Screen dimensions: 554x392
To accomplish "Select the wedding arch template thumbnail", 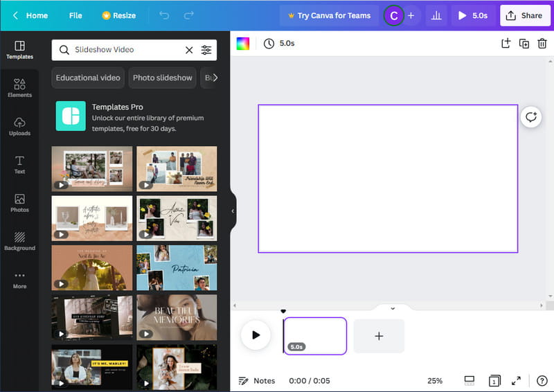I will (92, 267).
